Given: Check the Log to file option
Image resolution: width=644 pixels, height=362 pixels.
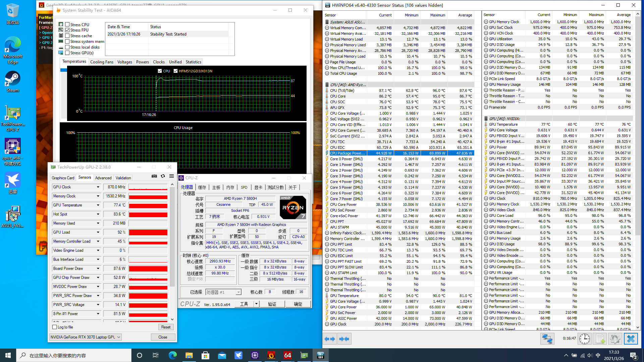Looking at the screenshot, I should tap(55, 327).
